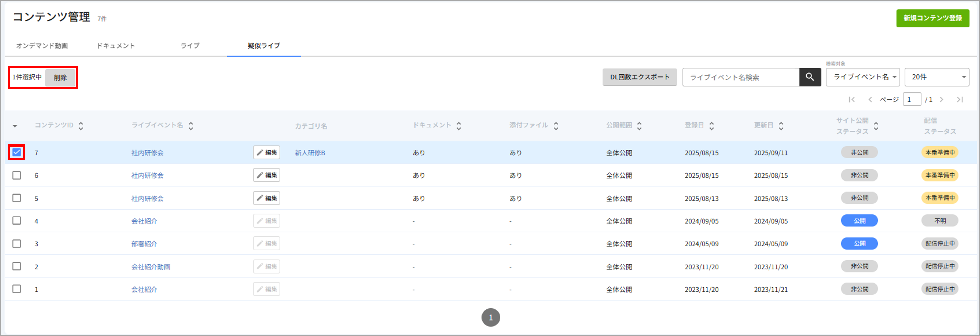Open the 会社紹介動画 link

coord(151,267)
